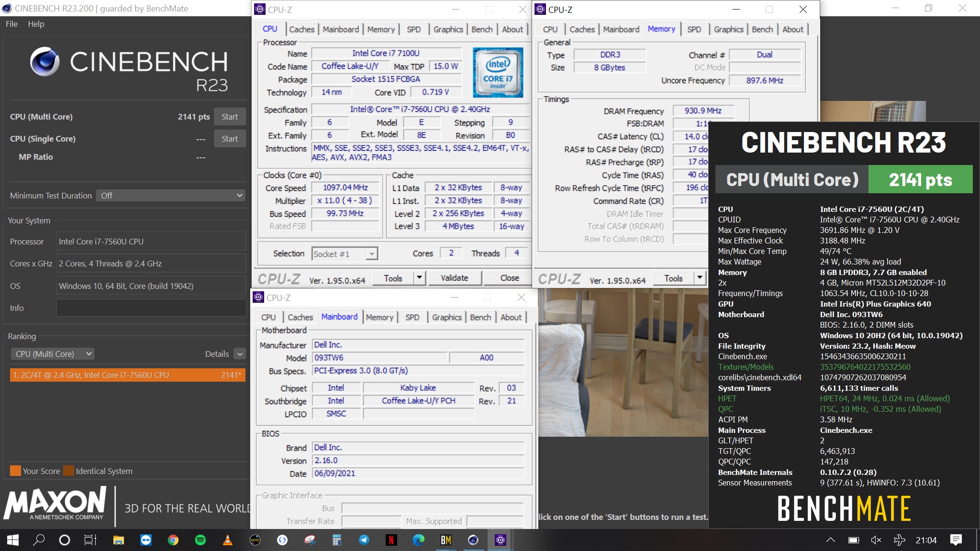Open Google Chrome from the taskbar
Screen dimensions: 980x551
click(x=173, y=540)
